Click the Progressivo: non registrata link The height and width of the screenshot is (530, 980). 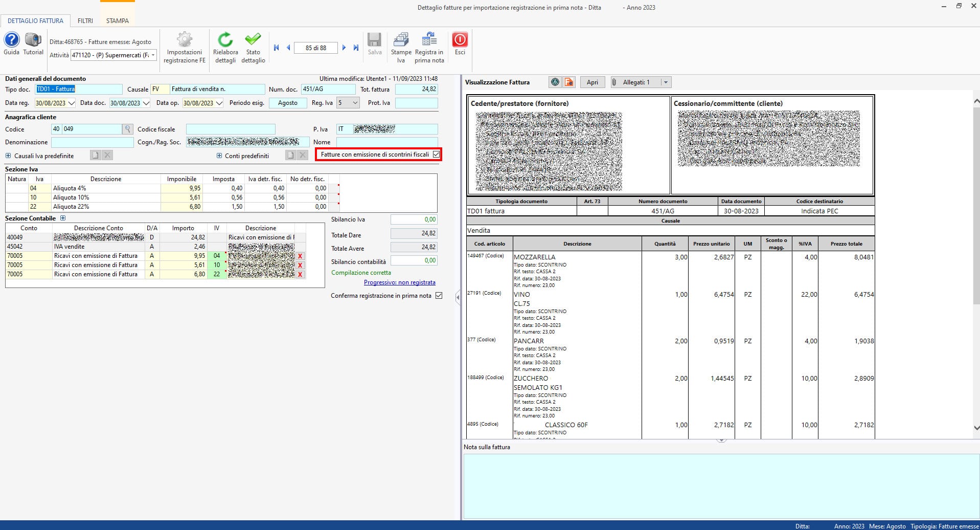click(399, 282)
